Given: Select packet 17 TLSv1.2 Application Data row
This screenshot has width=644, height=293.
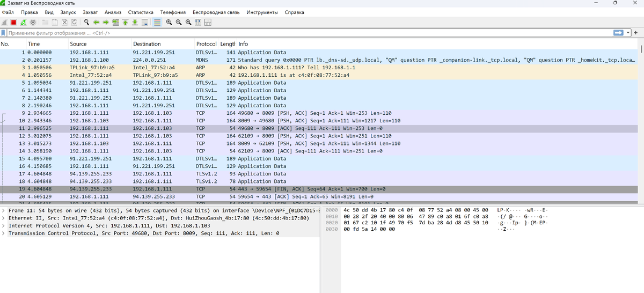Looking at the screenshot, I should [320, 174].
